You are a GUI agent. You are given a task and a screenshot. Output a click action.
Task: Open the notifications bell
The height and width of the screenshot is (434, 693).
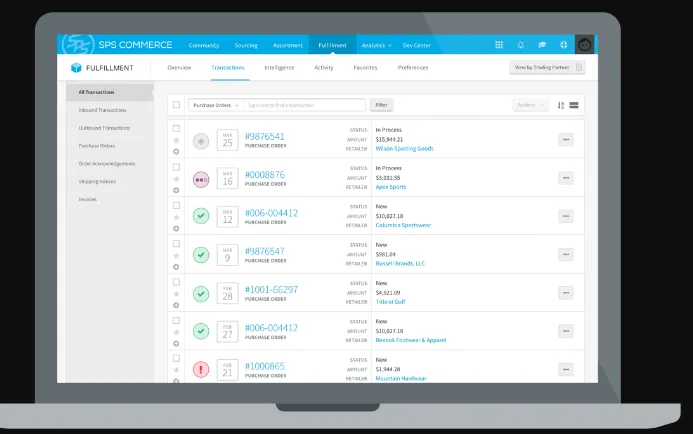pyautogui.click(x=521, y=45)
